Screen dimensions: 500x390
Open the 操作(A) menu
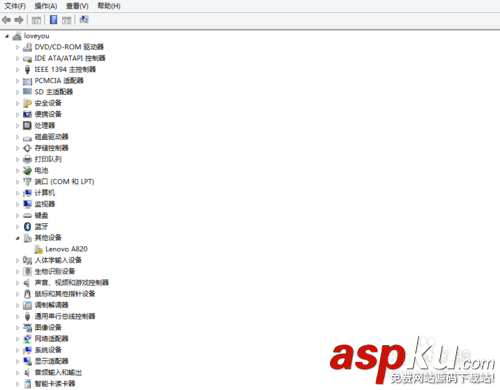(x=46, y=6)
